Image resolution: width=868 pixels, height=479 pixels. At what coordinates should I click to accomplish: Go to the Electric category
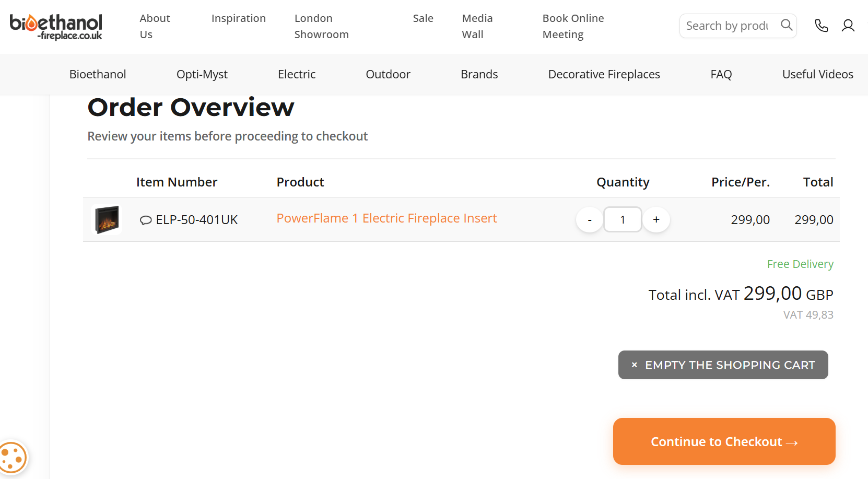pyautogui.click(x=297, y=74)
